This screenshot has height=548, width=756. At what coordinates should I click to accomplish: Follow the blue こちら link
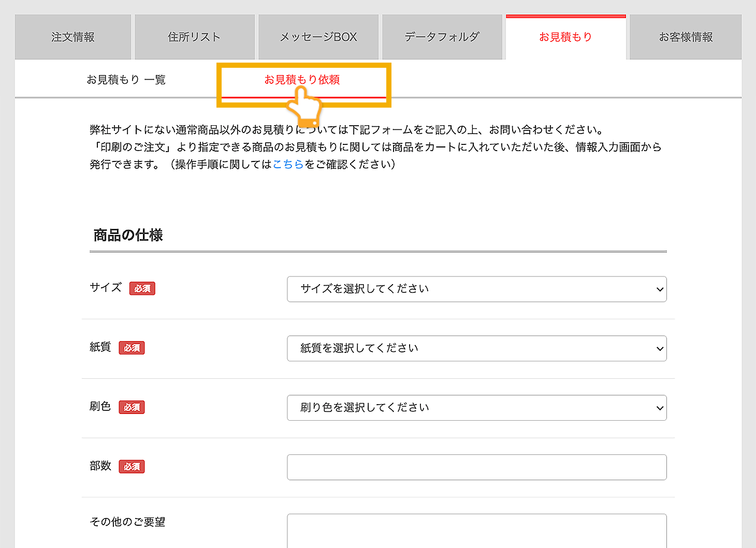288,165
